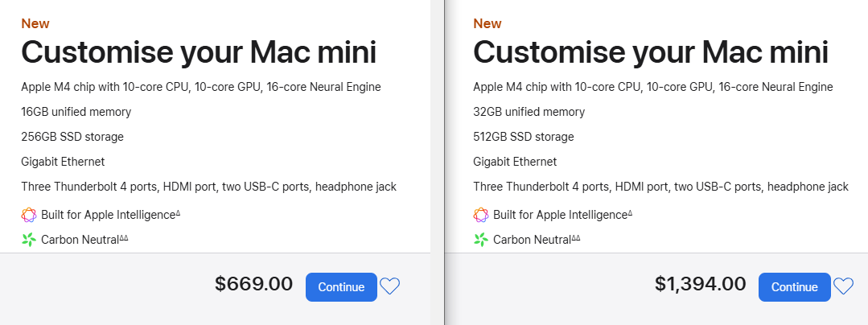Click the $669.00 price
The width and height of the screenshot is (868, 325).
point(254,284)
